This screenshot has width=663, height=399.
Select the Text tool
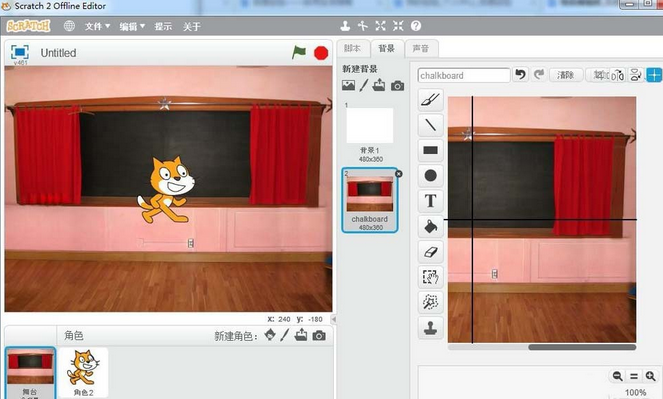430,201
